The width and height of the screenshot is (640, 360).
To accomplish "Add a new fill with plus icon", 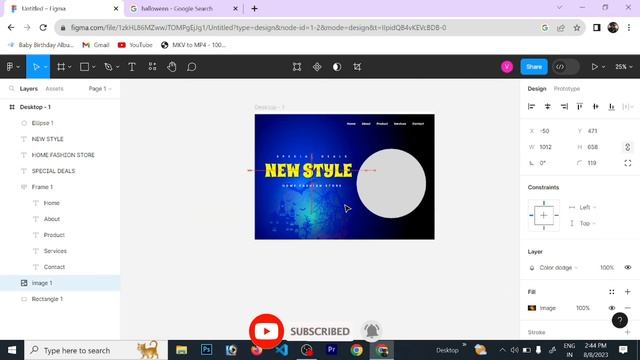I will (x=628, y=292).
